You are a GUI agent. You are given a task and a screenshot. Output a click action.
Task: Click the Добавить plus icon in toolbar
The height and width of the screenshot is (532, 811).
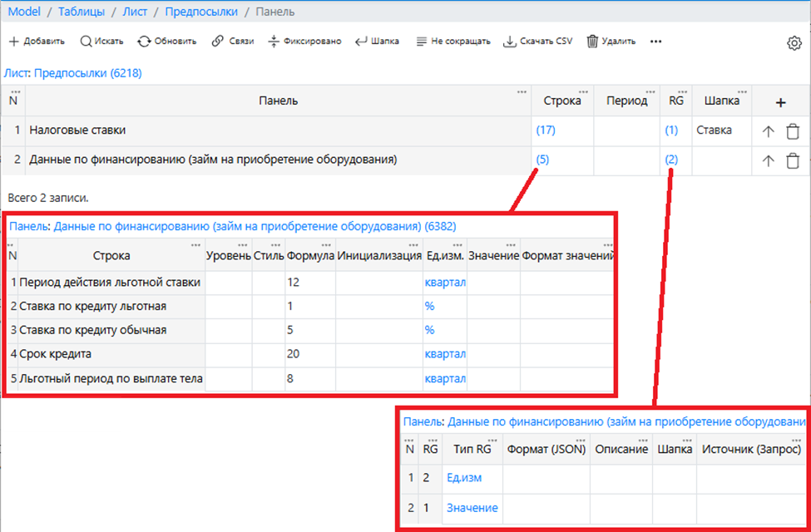[13, 42]
